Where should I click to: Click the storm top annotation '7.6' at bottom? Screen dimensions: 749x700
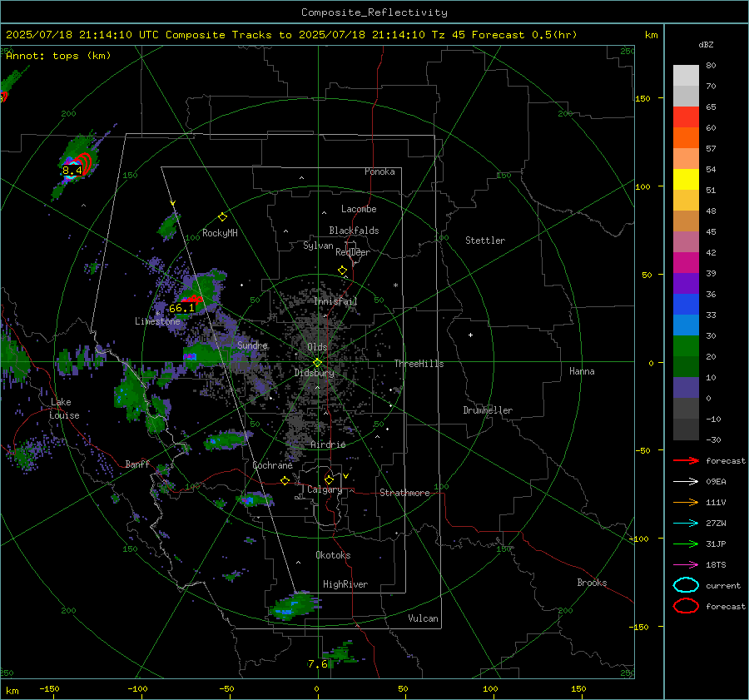pyautogui.click(x=318, y=663)
